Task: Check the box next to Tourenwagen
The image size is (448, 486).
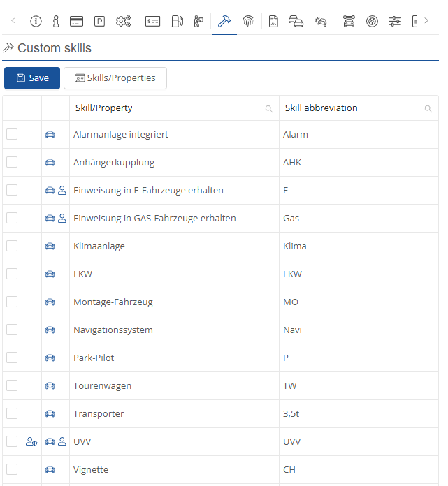Action: point(12,385)
